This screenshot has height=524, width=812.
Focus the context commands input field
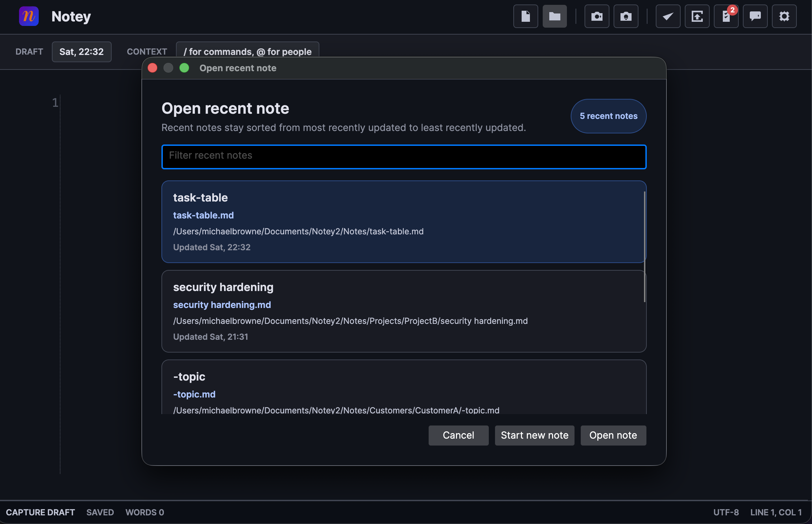[x=248, y=50]
